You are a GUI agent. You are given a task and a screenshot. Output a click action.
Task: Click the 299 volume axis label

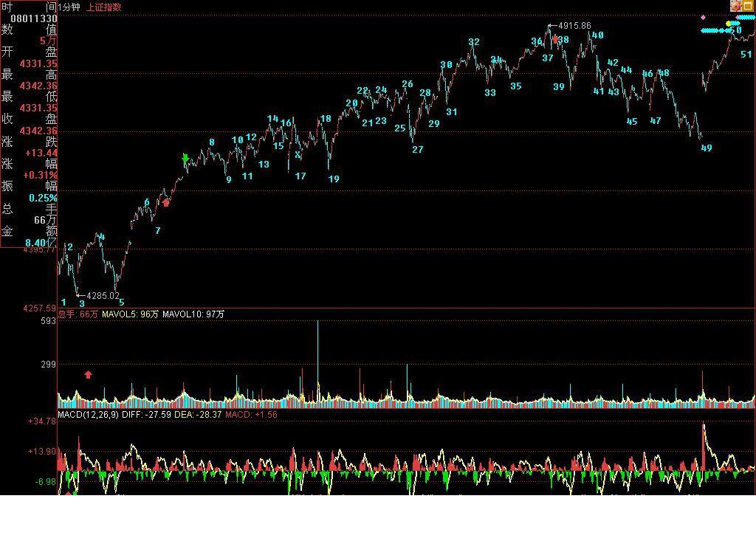48,365
